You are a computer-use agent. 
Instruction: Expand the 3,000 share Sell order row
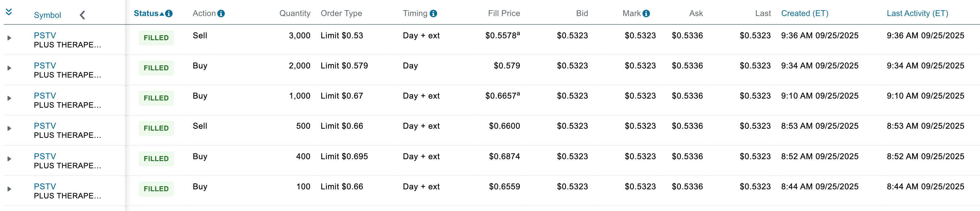point(9,38)
